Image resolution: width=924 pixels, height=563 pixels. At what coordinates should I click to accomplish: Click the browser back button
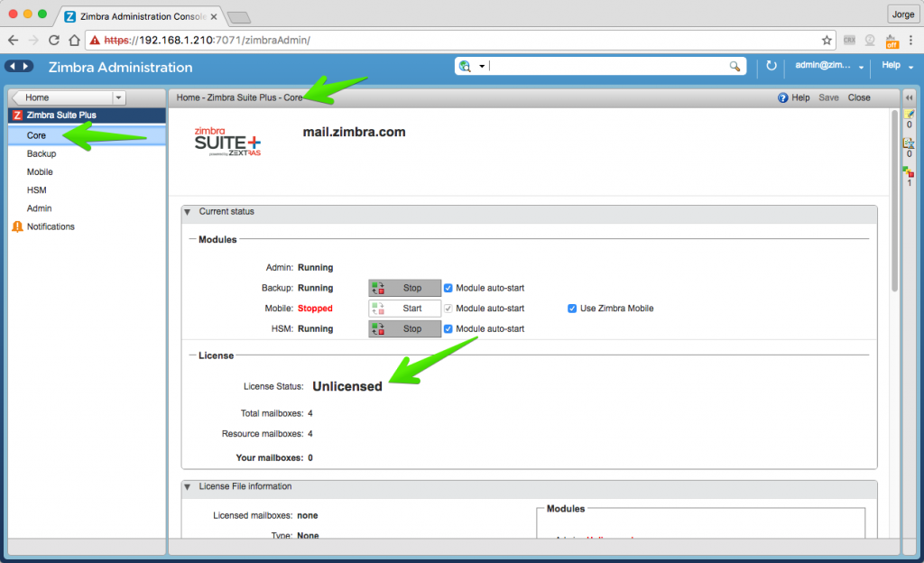[13, 40]
